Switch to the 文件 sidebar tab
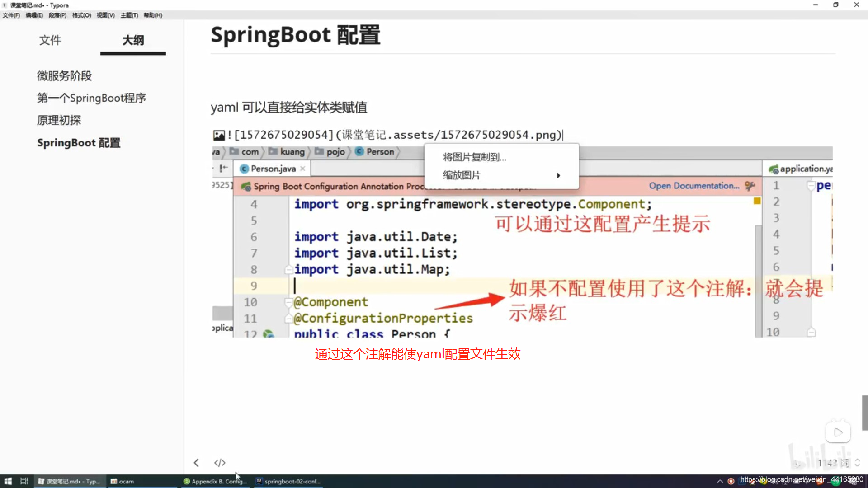 coord(50,40)
